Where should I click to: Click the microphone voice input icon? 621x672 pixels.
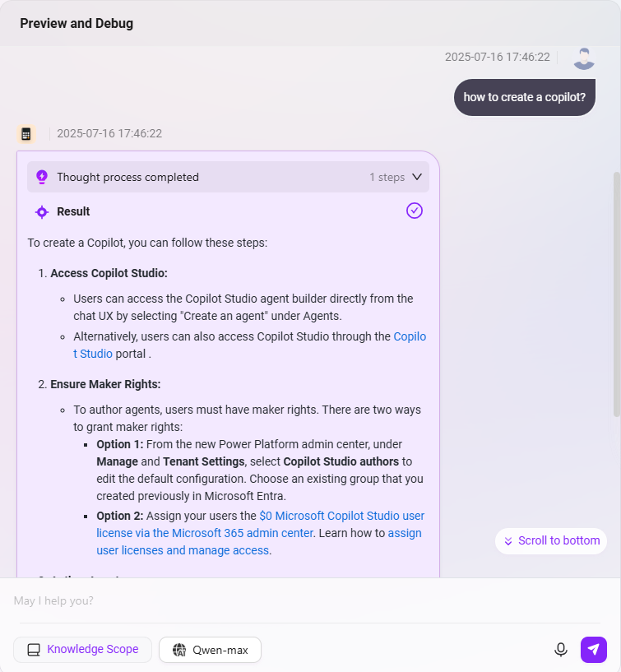click(x=561, y=650)
